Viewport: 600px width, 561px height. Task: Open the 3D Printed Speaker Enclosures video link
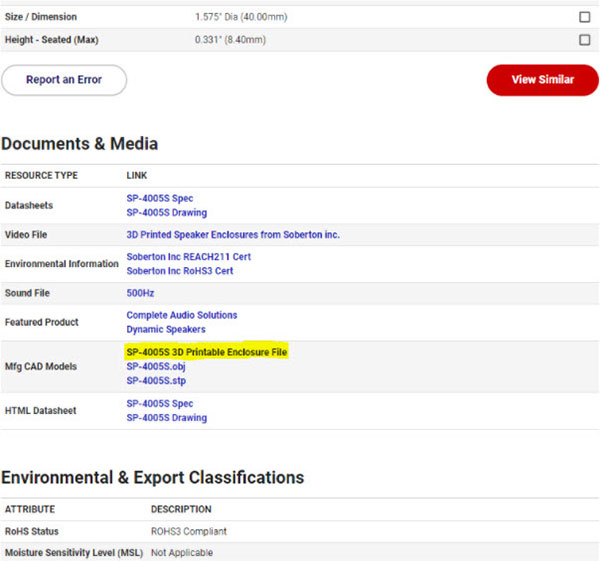233,235
